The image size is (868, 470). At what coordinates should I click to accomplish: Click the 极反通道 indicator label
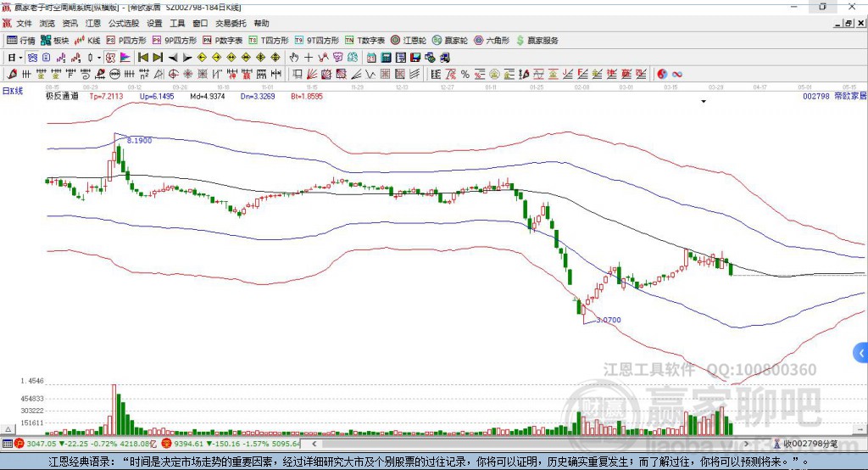(62, 96)
